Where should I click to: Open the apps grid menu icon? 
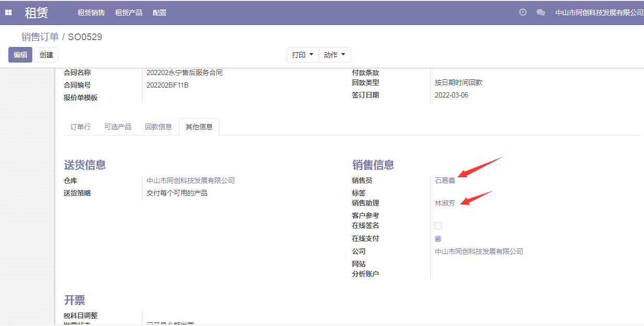point(8,13)
